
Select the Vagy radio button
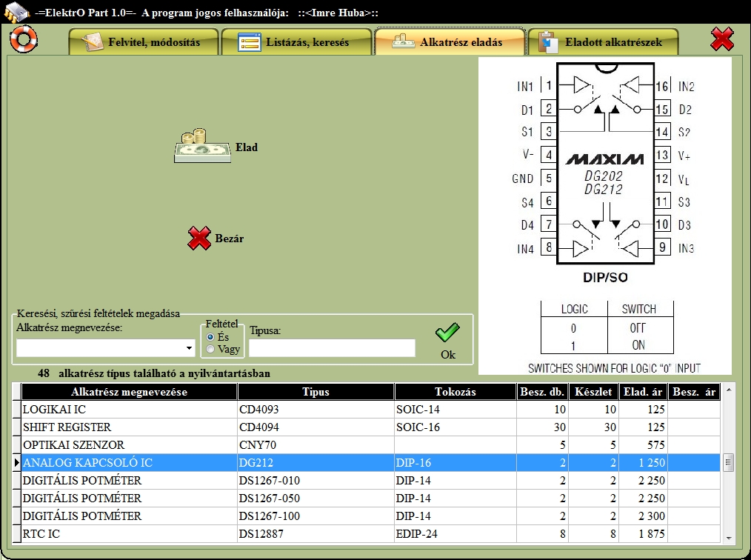point(211,349)
